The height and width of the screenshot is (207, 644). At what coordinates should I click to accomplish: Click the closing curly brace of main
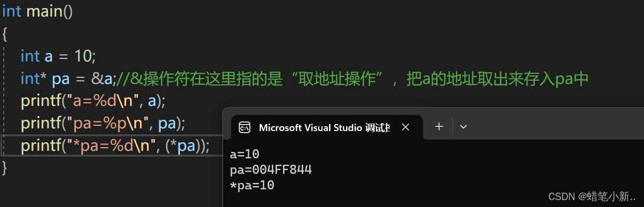[x=5, y=167]
